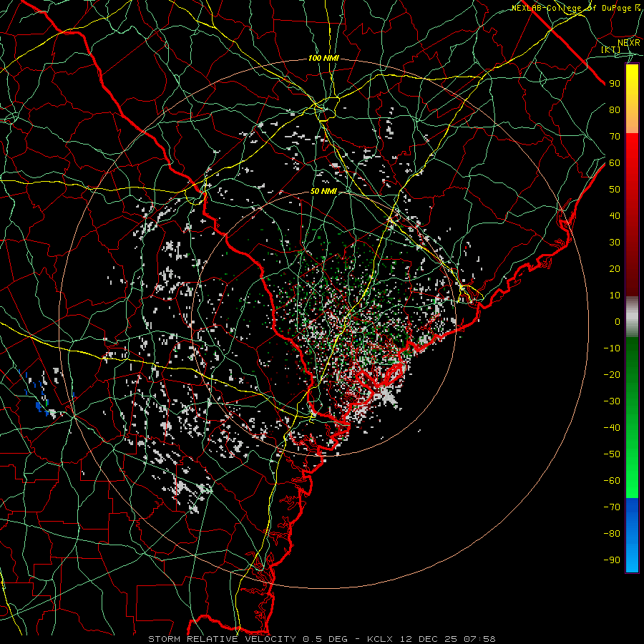Select the 10 value on the velocity scale

point(615,296)
